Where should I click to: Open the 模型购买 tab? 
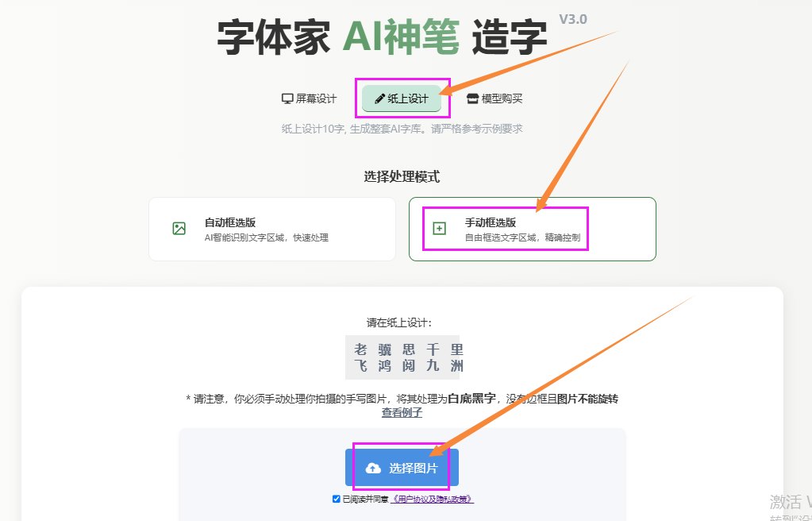coord(495,98)
